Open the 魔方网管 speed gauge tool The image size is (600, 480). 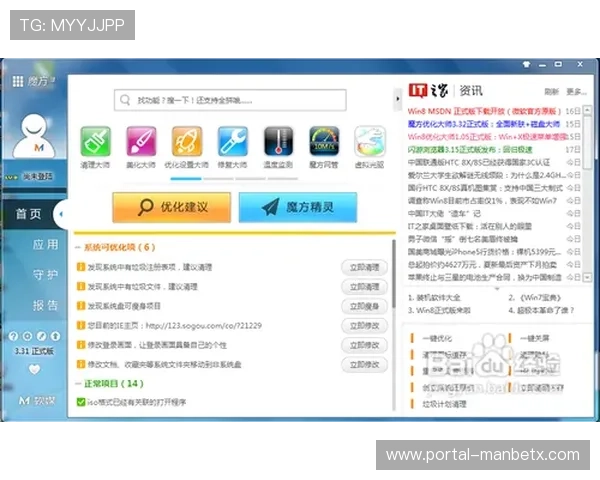click(324, 141)
